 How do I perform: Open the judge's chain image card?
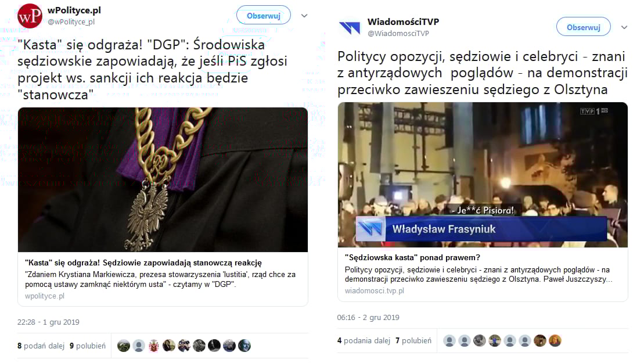tap(163, 180)
